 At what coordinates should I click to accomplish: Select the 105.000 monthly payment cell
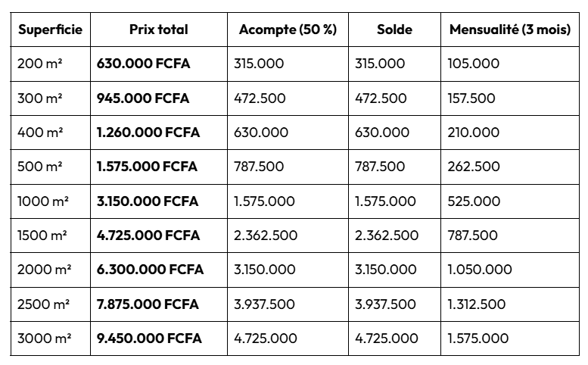pos(510,64)
